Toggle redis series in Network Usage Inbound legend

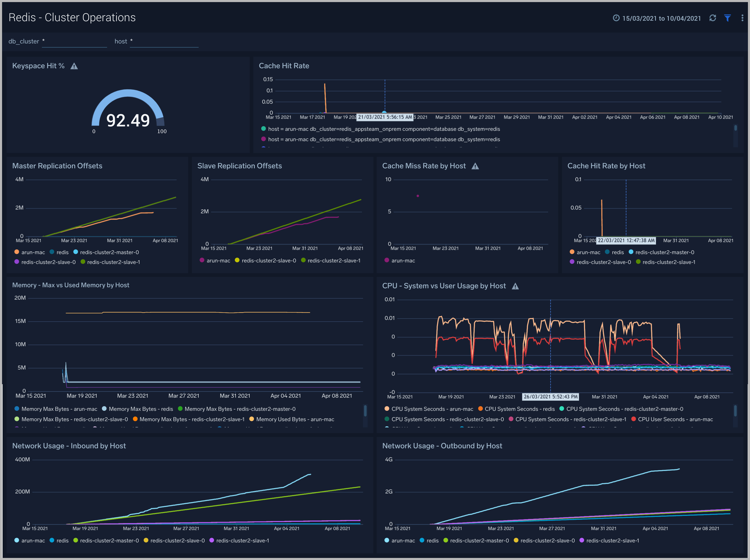pyautogui.click(x=63, y=540)
